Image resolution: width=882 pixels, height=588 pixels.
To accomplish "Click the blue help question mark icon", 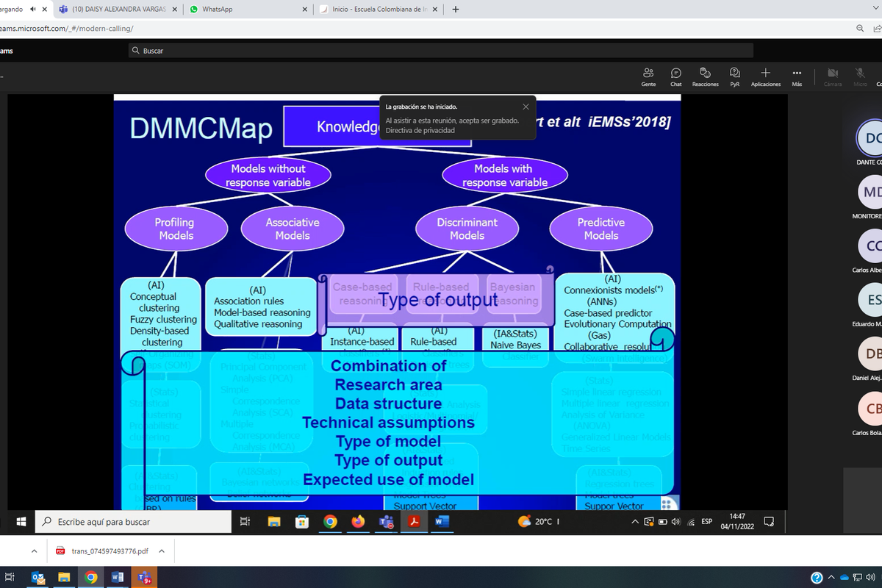I will 817,578.
